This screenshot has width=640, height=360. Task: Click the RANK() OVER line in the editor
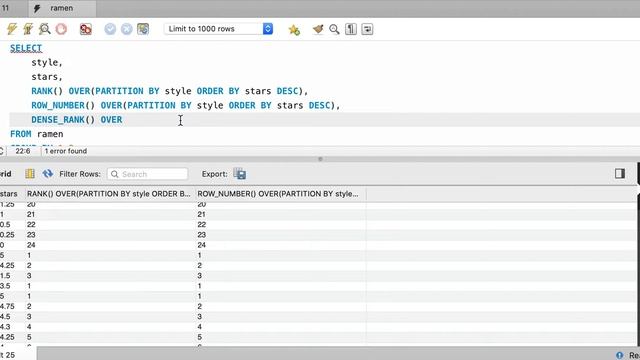point(169,91)
